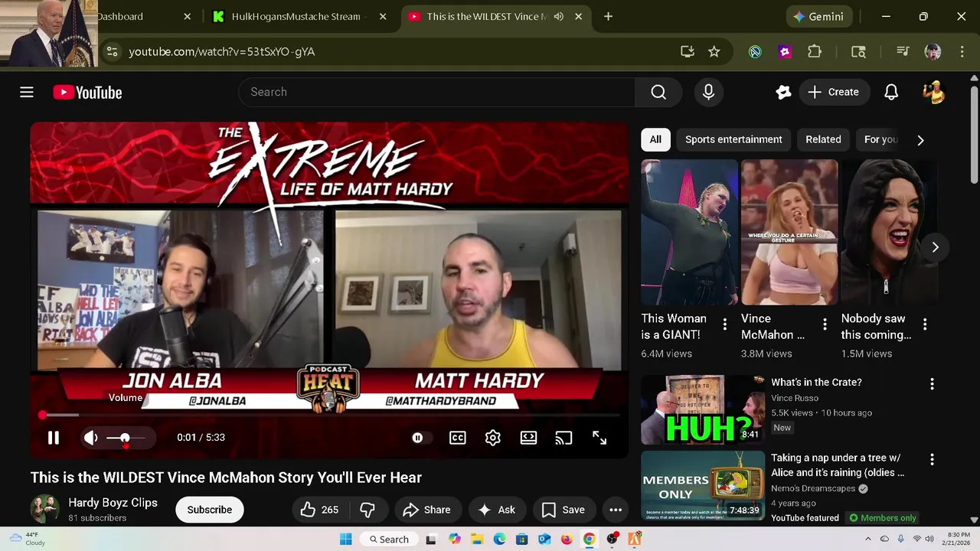This screenshot has height=551, width=980.
Task: Open options for 'Vince McMahon' short
Action: tap(825, 324)
